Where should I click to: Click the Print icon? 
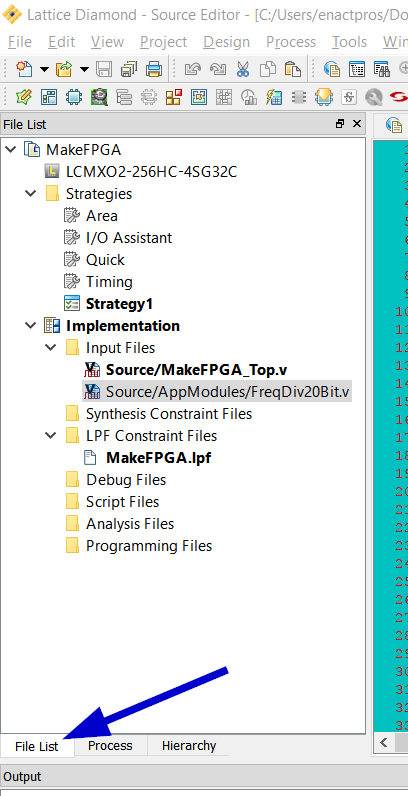point(154,68)
